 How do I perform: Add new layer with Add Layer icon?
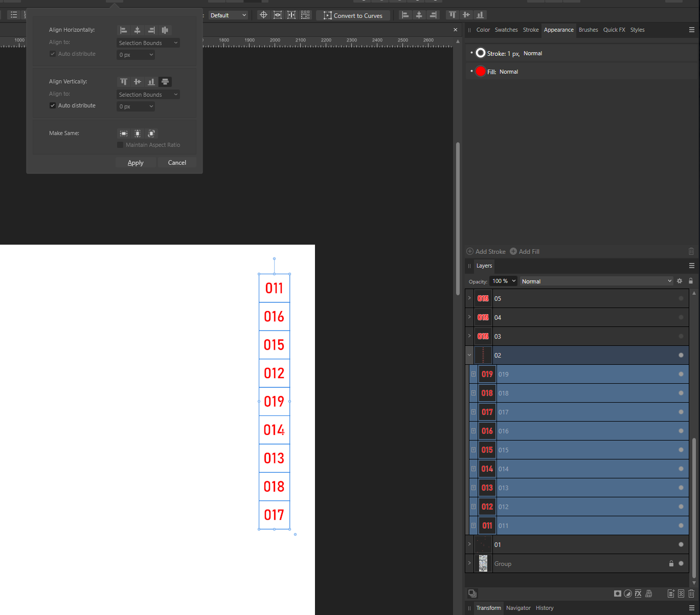[671, 594]
